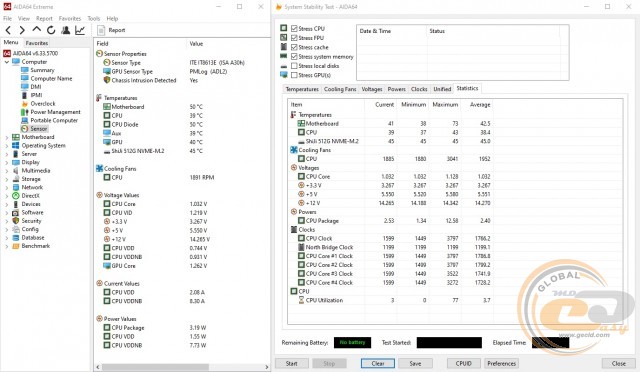The height and width of the screenshot is (372, 640).
Task: Open the User/Manage icon in toolbar
Action: point(65,30)
